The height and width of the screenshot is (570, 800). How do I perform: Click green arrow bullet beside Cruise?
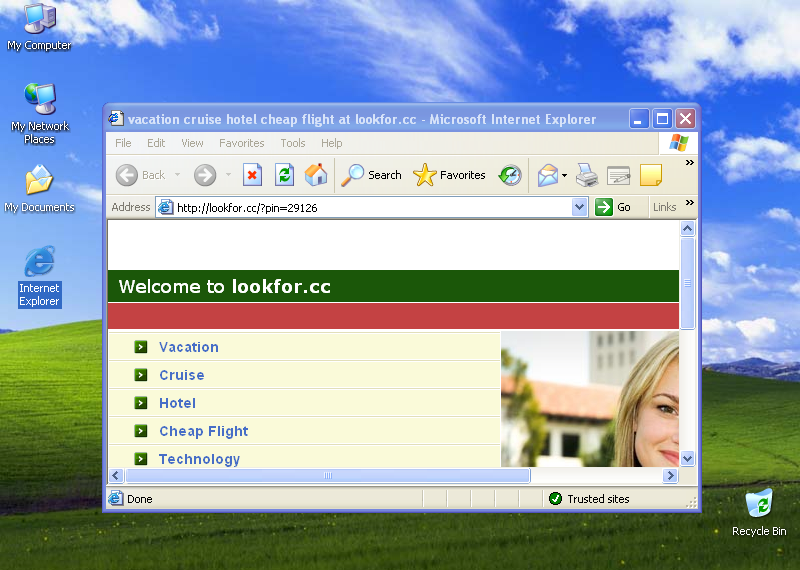141,375
